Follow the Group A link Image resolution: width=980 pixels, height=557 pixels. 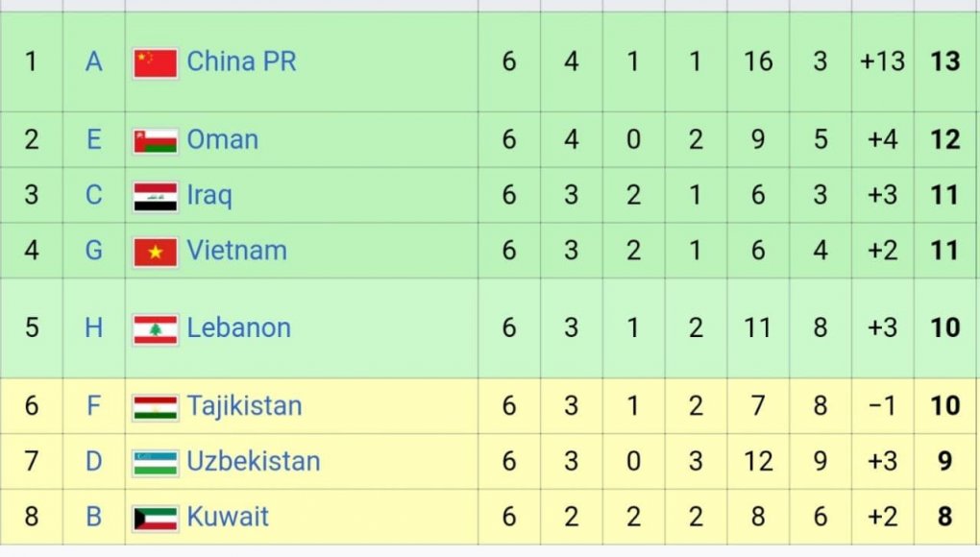tap(94, 61)
